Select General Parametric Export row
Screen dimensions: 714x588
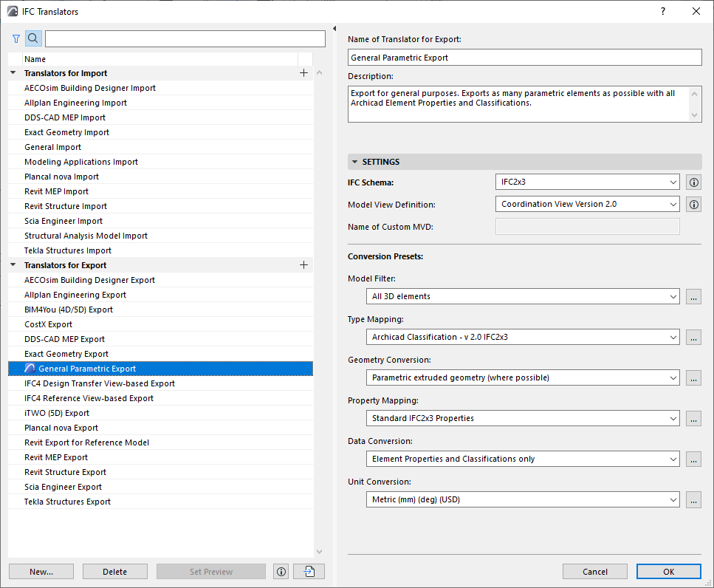pos(160,369)
